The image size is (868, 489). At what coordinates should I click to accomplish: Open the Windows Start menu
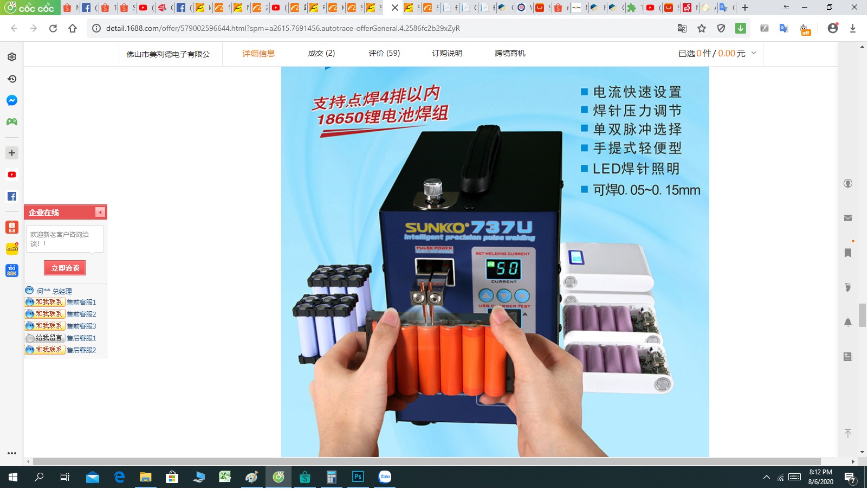[x=13, y=477]
